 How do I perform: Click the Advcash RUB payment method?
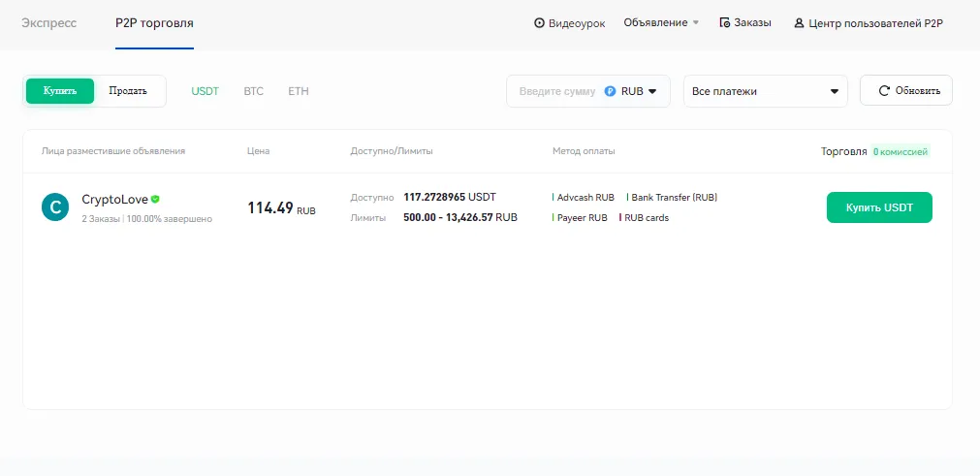(584, 198)
